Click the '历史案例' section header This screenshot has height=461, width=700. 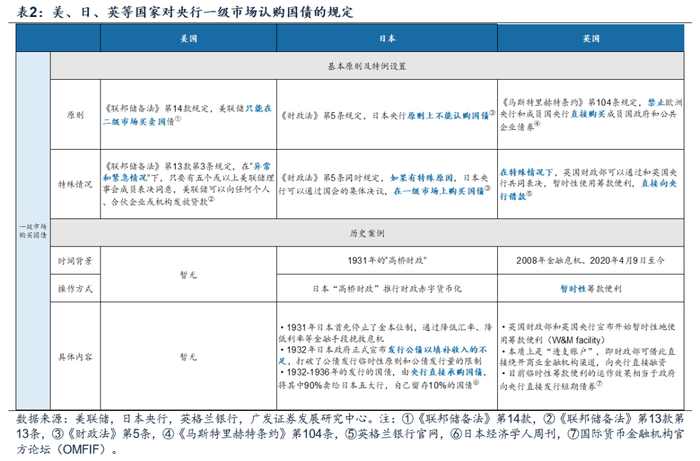point(367,233)
